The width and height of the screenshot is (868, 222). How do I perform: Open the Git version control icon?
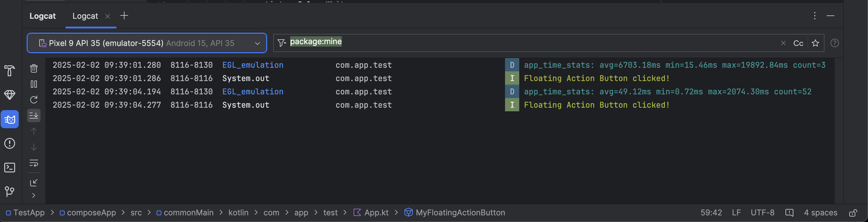point(9,192)
